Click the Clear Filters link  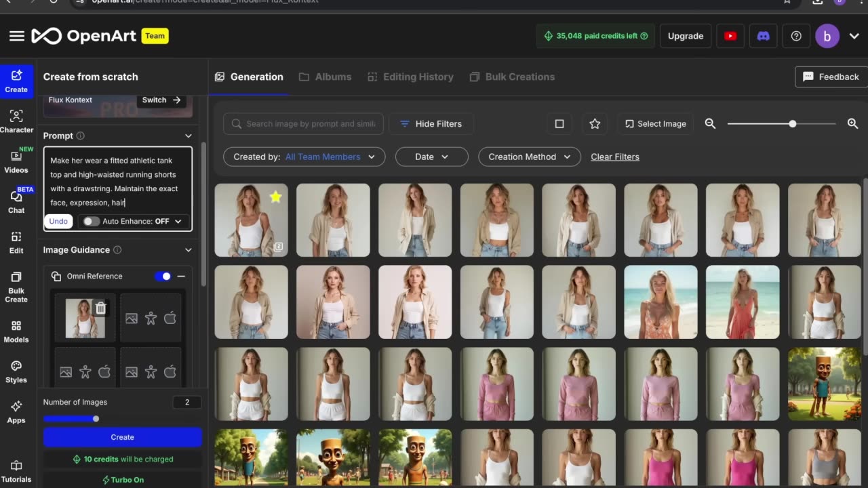tap(615, 157)
